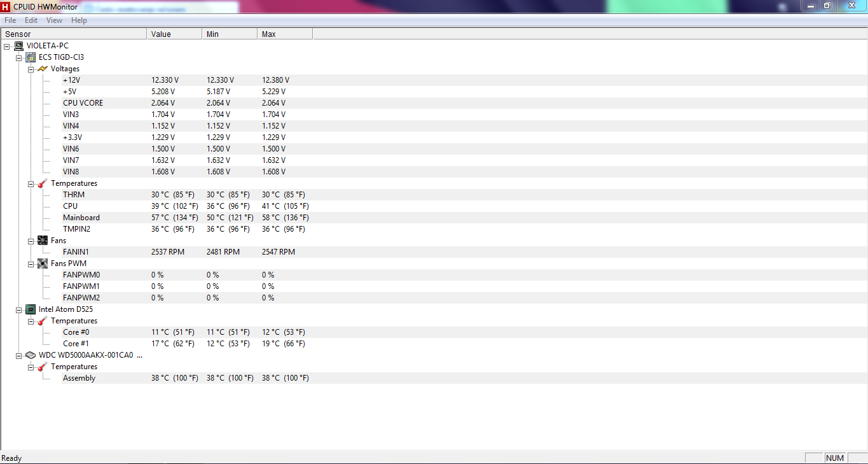Collapse the Voltages section

click(x=31, y=69)
